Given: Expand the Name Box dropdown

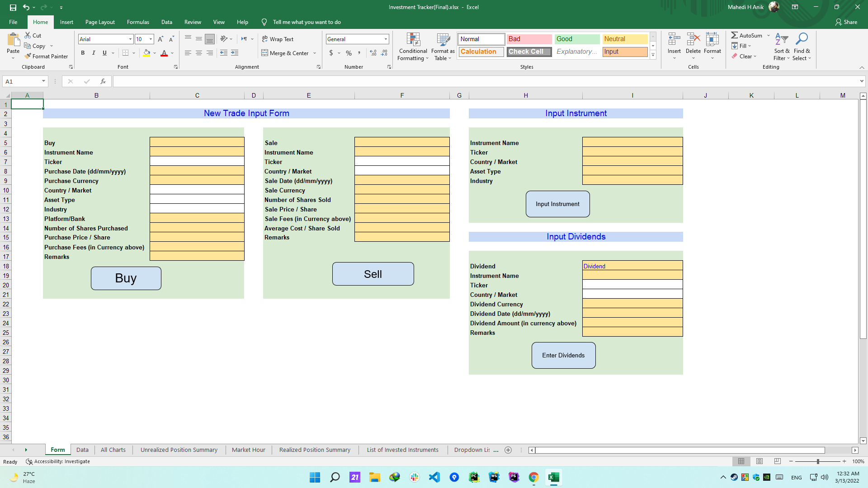Looking at the screenshot, I should pos(44,81).
